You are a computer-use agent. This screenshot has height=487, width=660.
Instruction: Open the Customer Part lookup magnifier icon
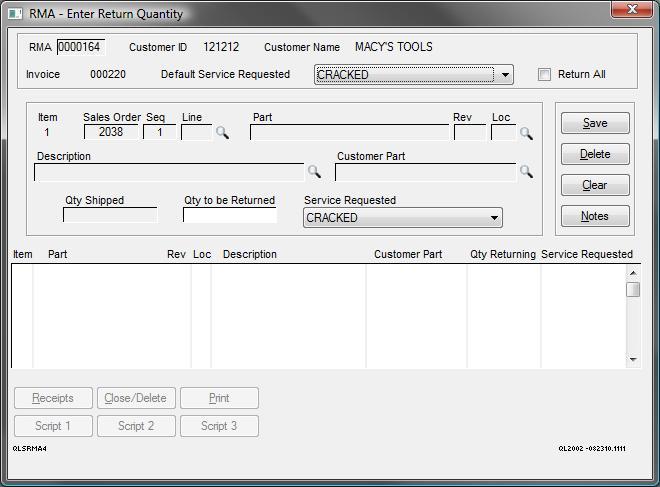pyautogui.click(x=527, y=171)
